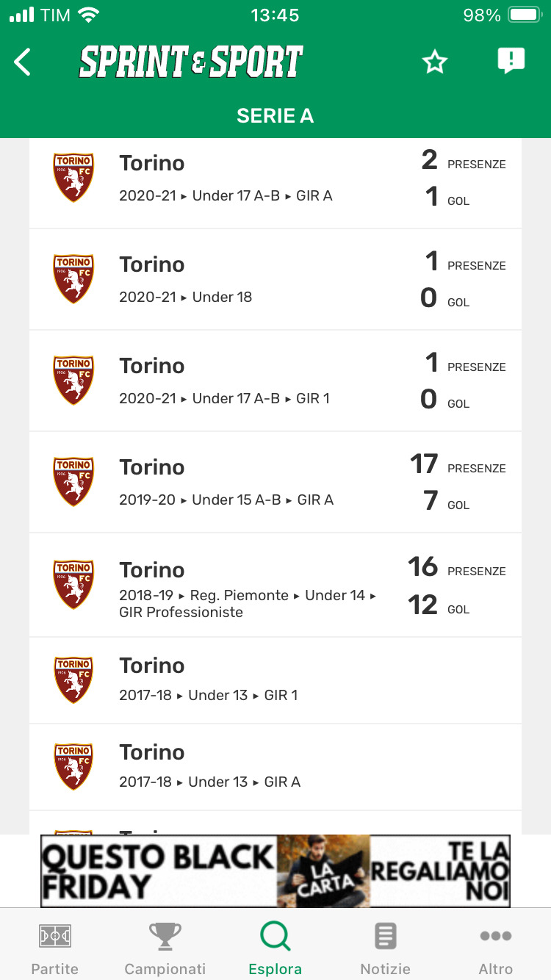551x980 pixels.
Task: Select the Torino 2020-21 Under 18 entry
Action: 275,279
